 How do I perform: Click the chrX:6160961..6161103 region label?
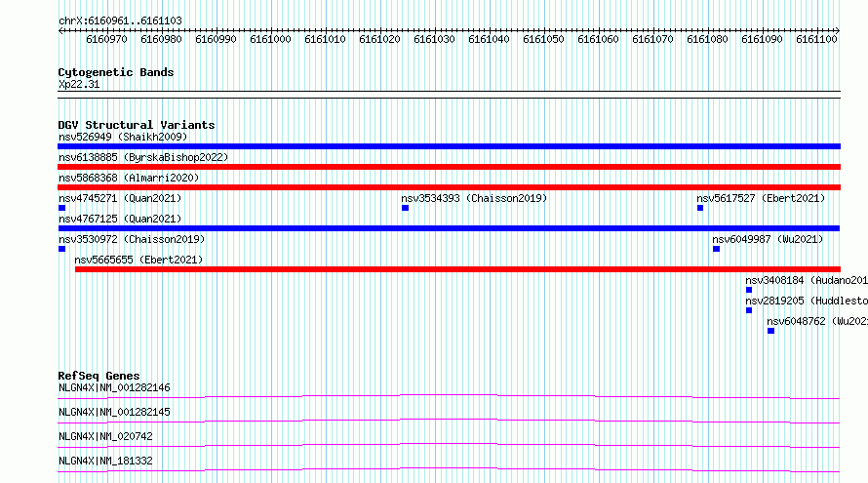tap(120, 20)
